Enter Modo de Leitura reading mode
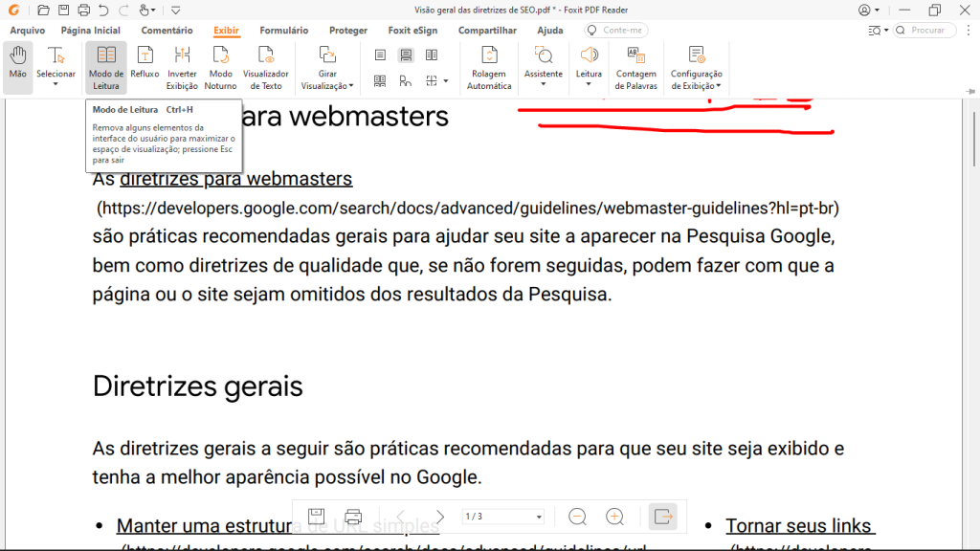 click(105, 67)
